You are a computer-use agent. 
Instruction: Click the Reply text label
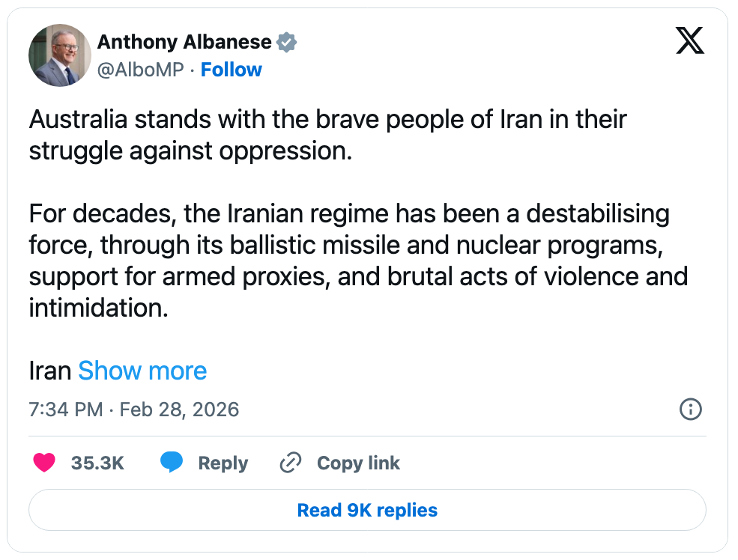223,463
